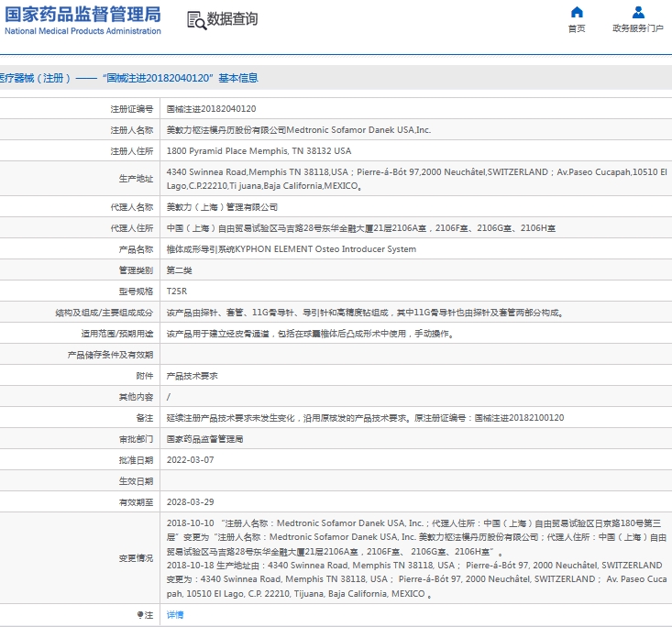Click the 产品储存条件及有效期 label
This screenshot has height=627, width=672.
[x=110, y=355]
